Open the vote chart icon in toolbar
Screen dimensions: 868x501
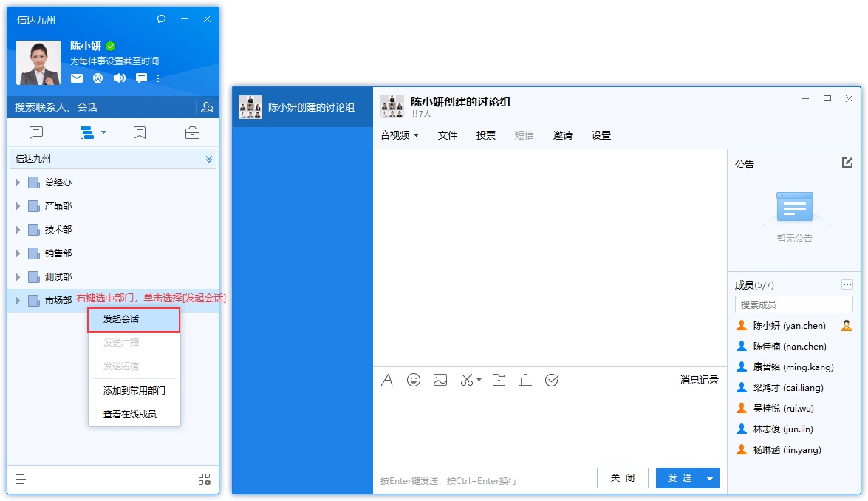tap(525, 380)
